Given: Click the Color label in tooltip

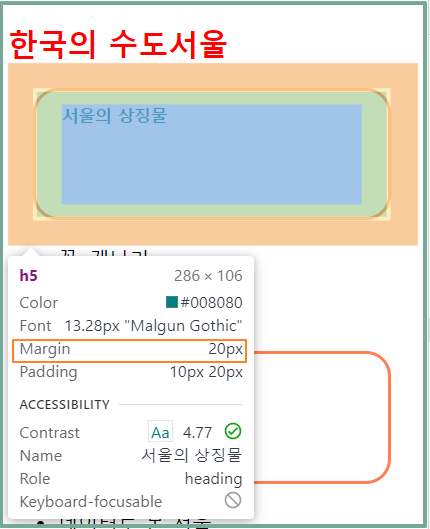Looking at the screenshot, I should (x=39, y=303).
